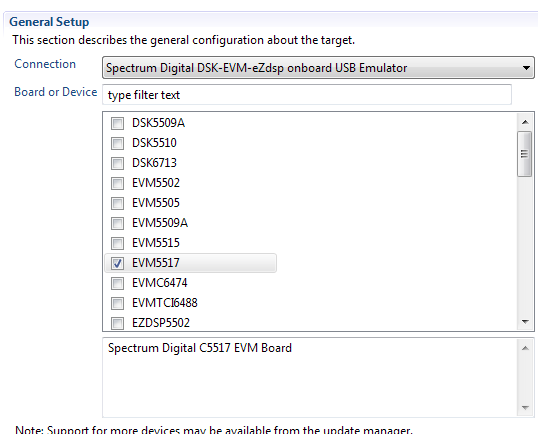Click the device list scroll-up arrow
Viewport: 538px width, 434px height.
point(525,122)
